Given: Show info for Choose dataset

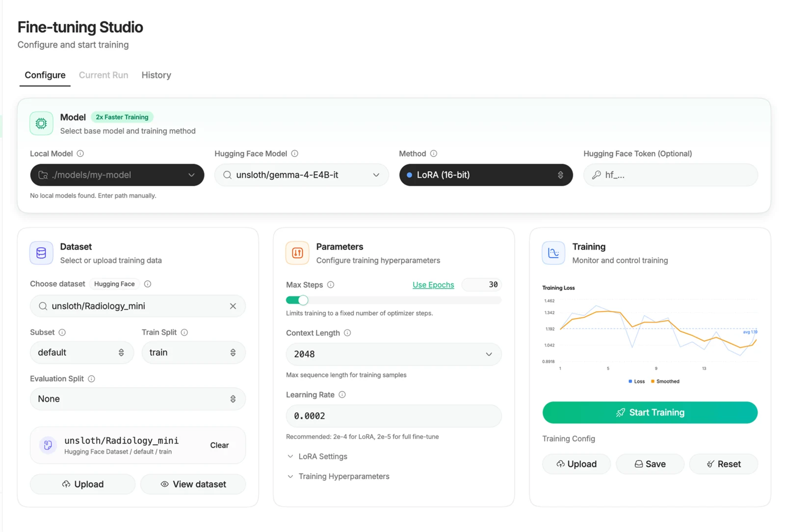Looking at the screenshot, I should click(148, 284).
